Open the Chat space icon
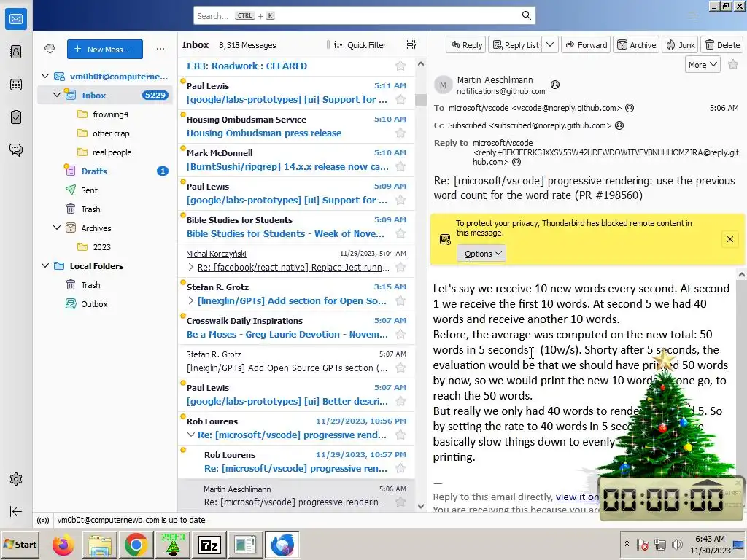This screenshot has width=747, height=560. click(16, 150)
